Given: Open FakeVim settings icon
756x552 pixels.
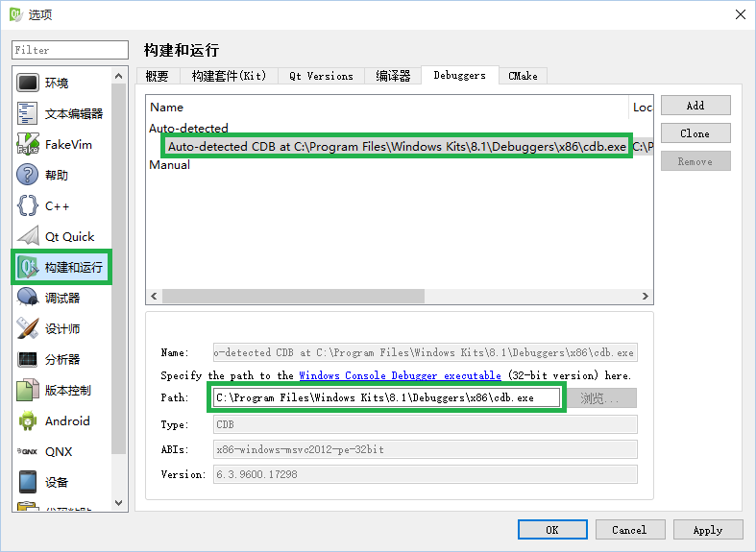Looking at the screenshot, I should pyautogui.click(x=28, y=144).
